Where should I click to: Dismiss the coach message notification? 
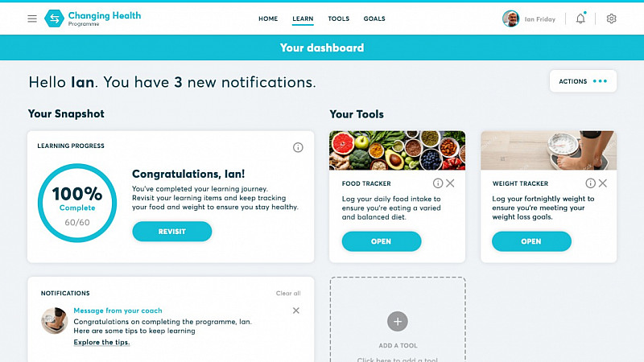[x=296, y=311]
